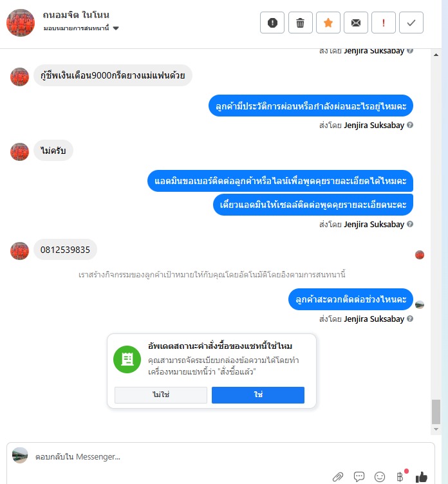Click help icon beside last Jenjira Suksabay label

[x=410, y=319]
